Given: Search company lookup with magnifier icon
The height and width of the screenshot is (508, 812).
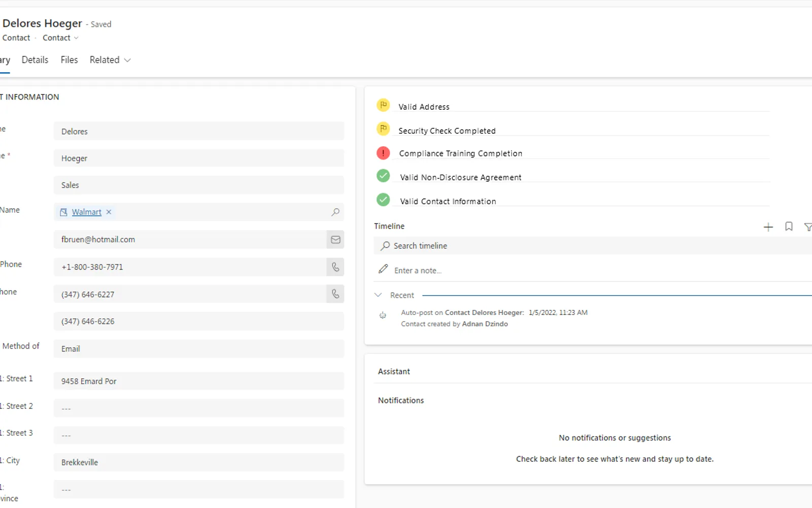Looking at the screenshot, I should click(335, 212).
